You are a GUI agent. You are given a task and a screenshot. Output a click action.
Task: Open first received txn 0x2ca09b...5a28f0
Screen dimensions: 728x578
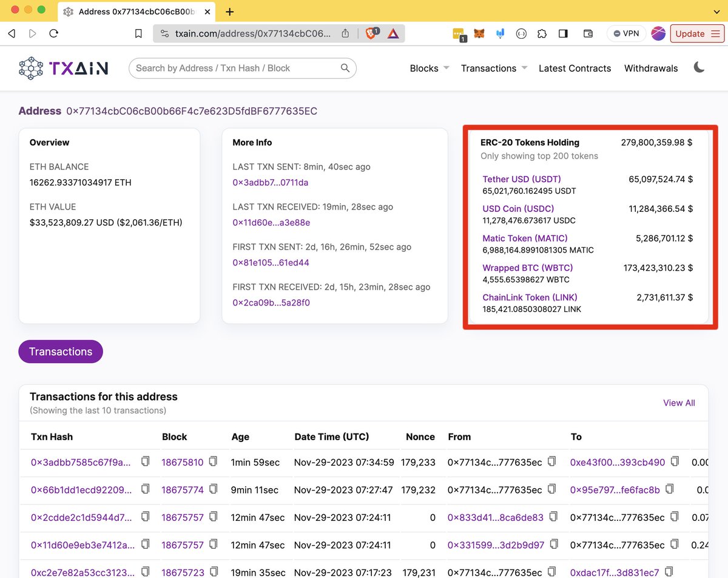pos(271,302)
